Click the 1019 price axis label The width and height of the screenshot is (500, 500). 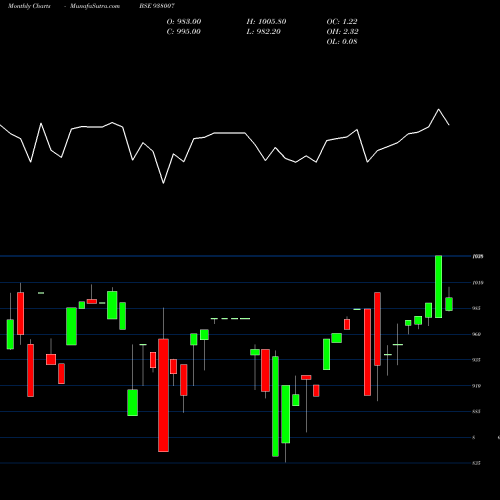click(x=478, y=283)
